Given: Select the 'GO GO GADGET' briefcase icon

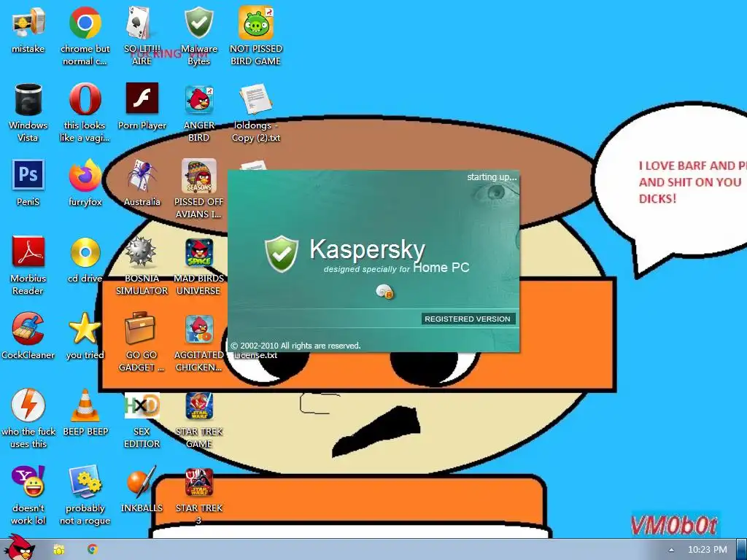Looking at the screenshot, I should (x=140, y=328).
